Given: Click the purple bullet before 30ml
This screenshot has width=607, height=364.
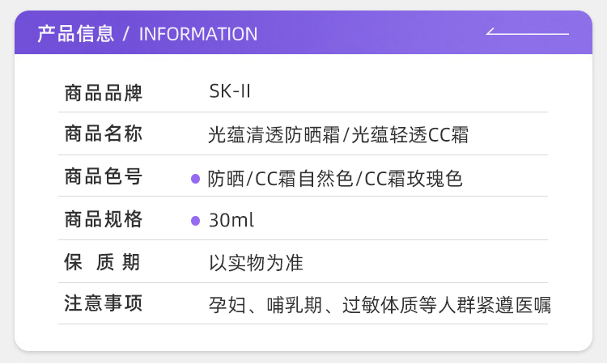Looking at the screenshot, I should coord(195,220).
